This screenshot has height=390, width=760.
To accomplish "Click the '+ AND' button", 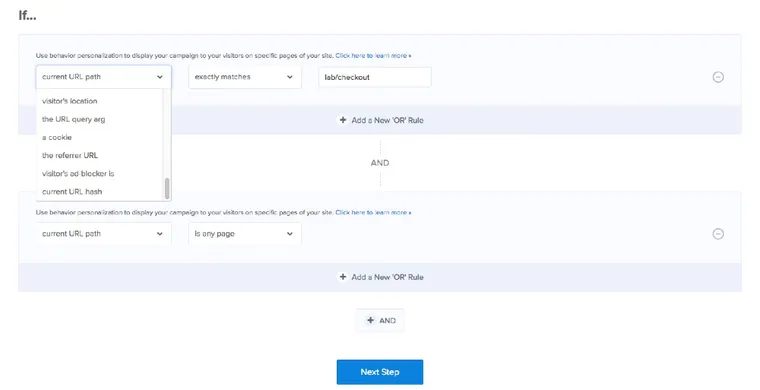I will [380, 320].
